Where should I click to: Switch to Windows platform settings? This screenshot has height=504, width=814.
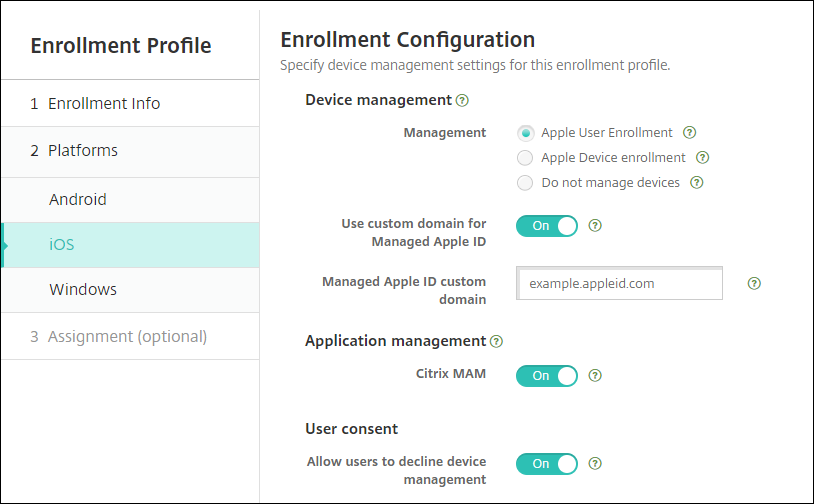[83, 289]
